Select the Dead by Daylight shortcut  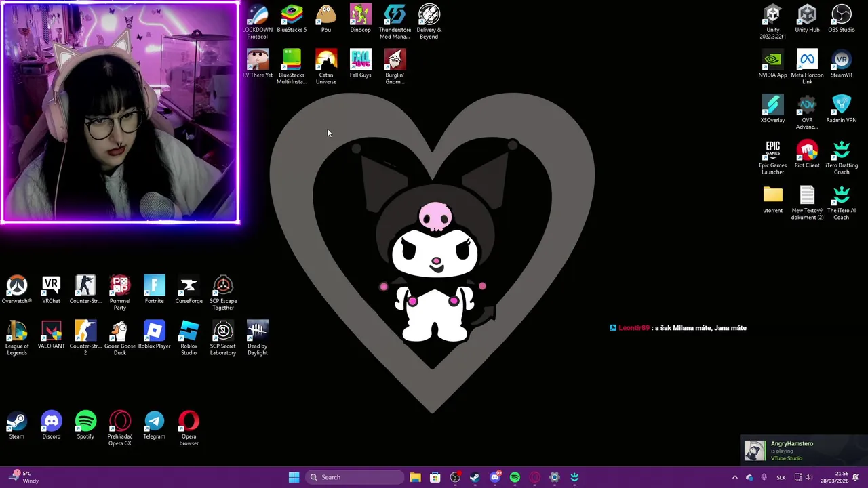pyautogui.click(x=258, y=338)
